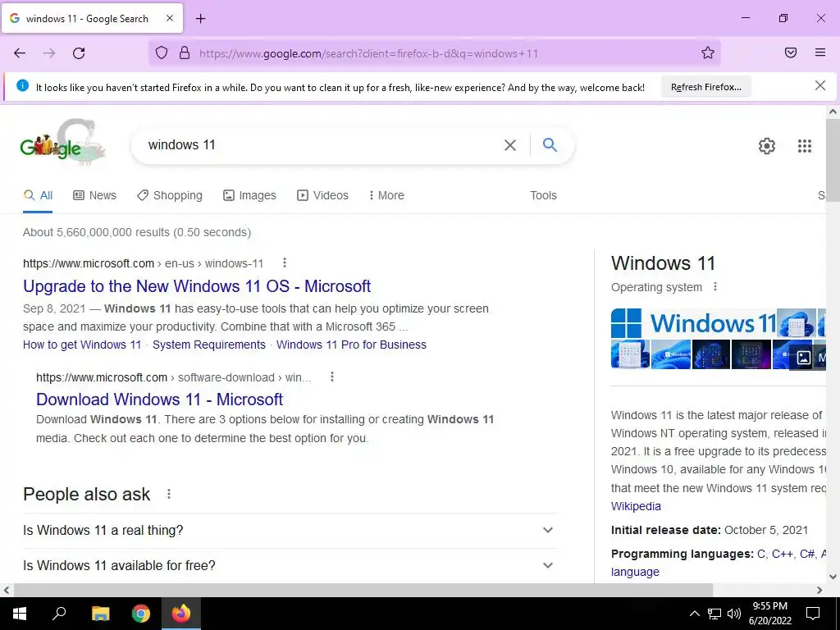Open Upgrade to the New Windows 11 OS link
Viewport: 840px width, 630px height.
(197, 286)
